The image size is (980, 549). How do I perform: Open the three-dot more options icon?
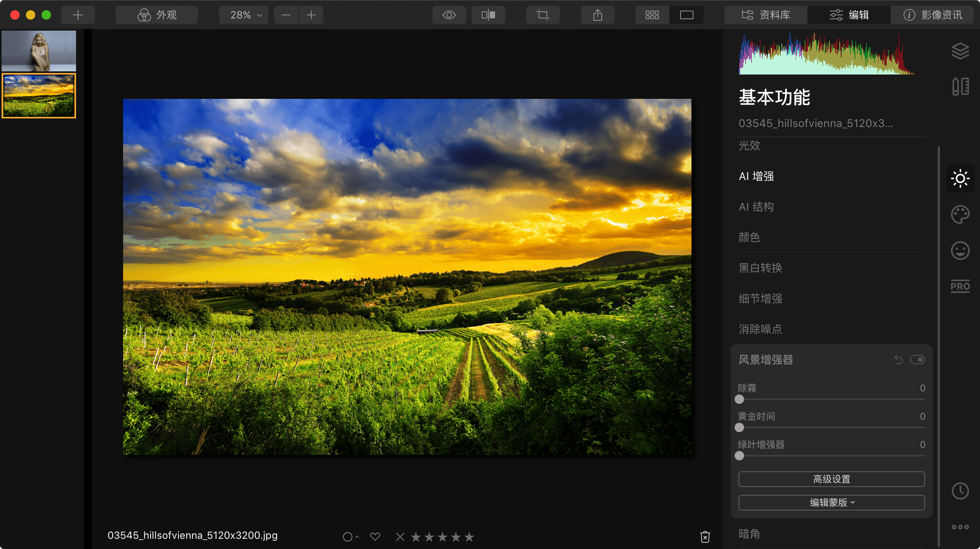tap(960, 527)
